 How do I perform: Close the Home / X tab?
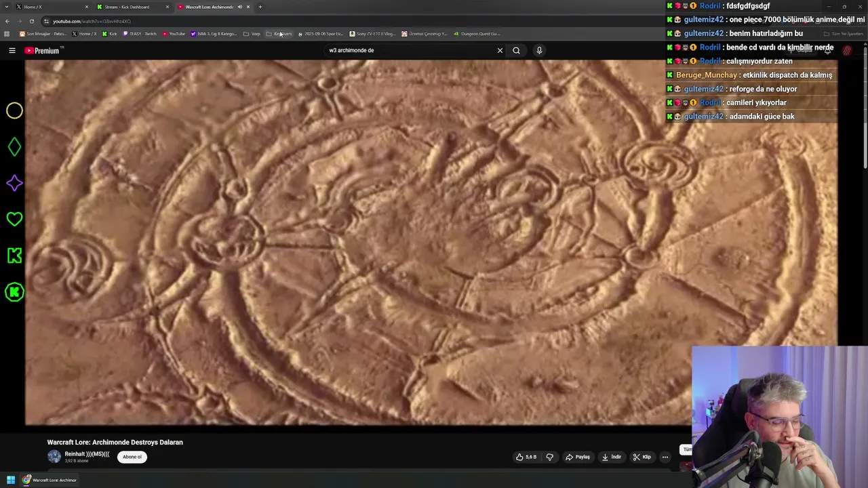(86, 7)
